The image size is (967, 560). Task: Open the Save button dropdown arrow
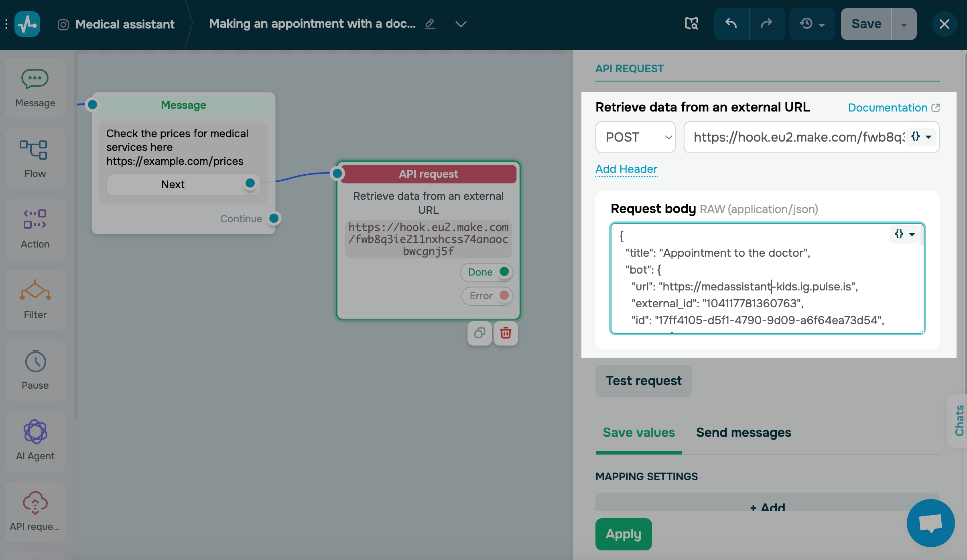coord(904,25)
